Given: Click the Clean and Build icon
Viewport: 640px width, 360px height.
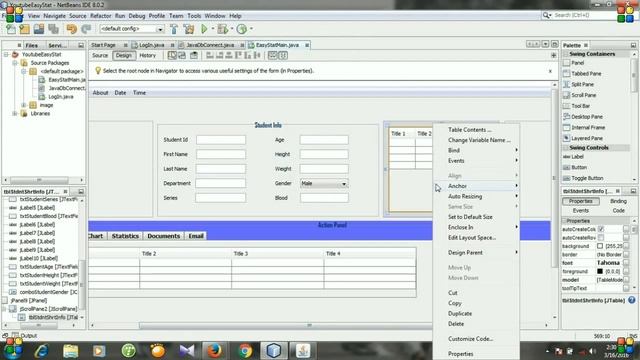Looking at the screenshot, I should 189,29.
